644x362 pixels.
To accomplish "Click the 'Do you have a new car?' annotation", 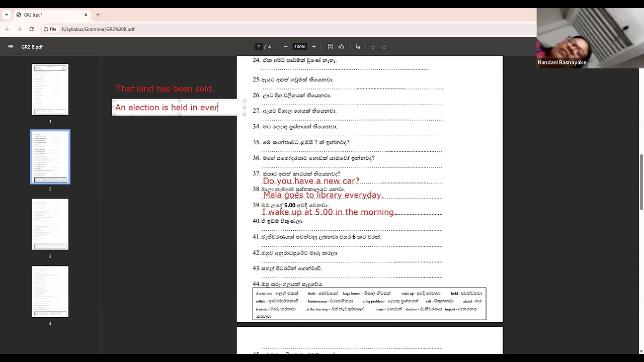I will click(311, 181).
